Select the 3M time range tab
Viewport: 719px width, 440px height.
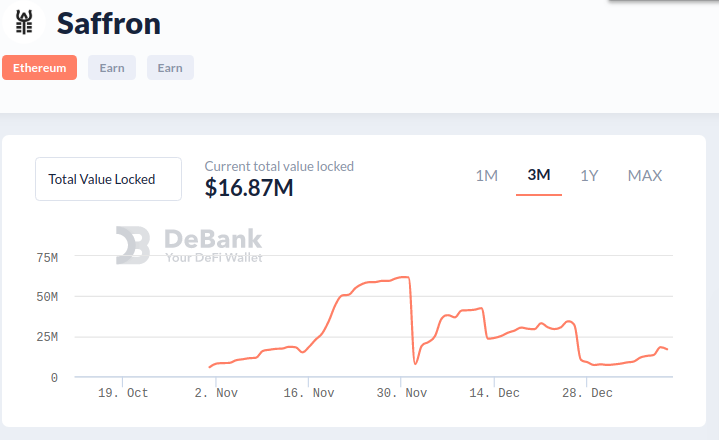(x=539, y=176)
